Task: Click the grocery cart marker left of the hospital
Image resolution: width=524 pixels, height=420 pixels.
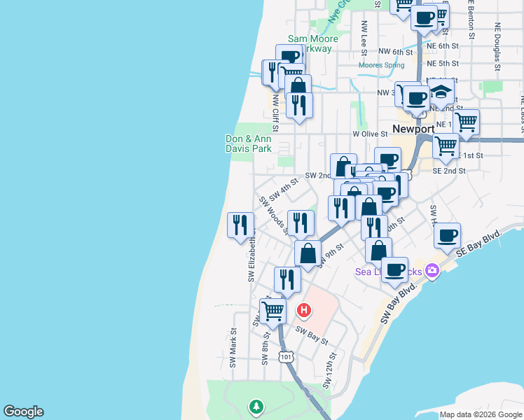Action: coord(273,313)
